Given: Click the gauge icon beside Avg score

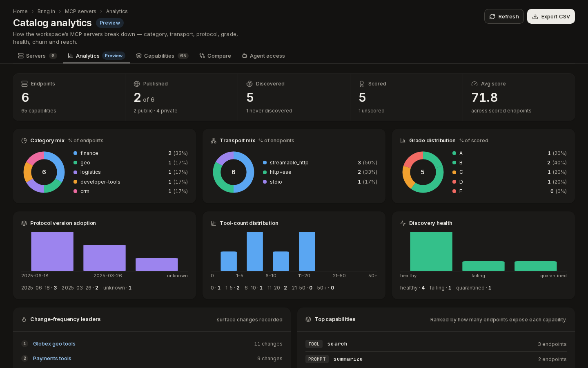Looking at the screenshot, I should click(x=474, y=84).
